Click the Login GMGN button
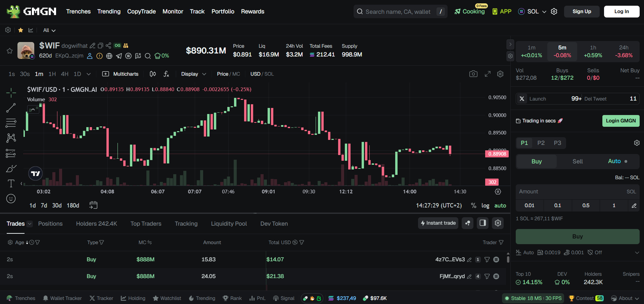Image resolution: width=644 pixels, height=304 pixels. [x=621, y=121]
